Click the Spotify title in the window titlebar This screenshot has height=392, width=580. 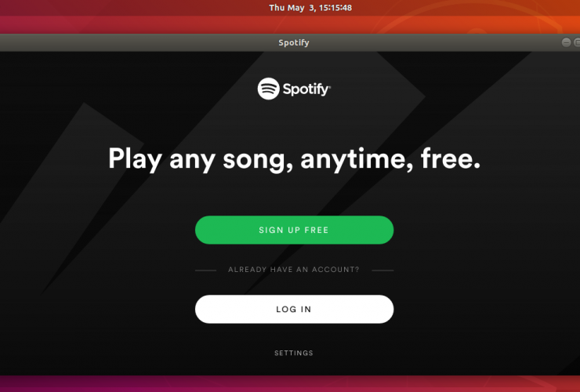(294, 42)
